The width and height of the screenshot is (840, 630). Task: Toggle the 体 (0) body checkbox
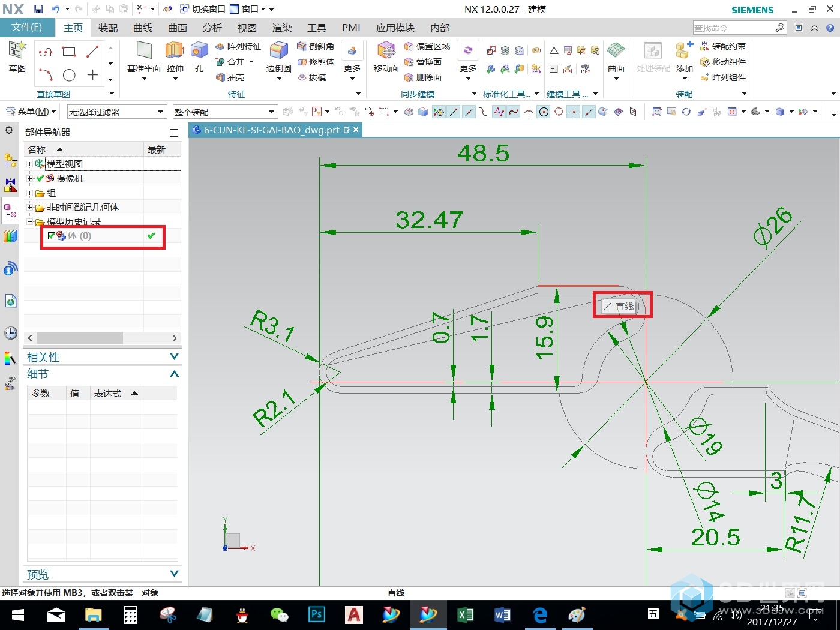[52, 236]
